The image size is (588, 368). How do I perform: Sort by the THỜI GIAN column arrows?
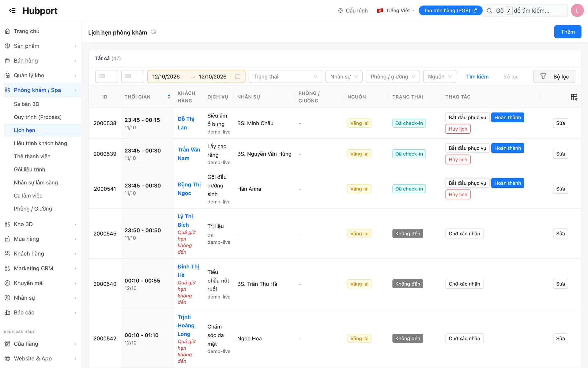tap(169, 97)
